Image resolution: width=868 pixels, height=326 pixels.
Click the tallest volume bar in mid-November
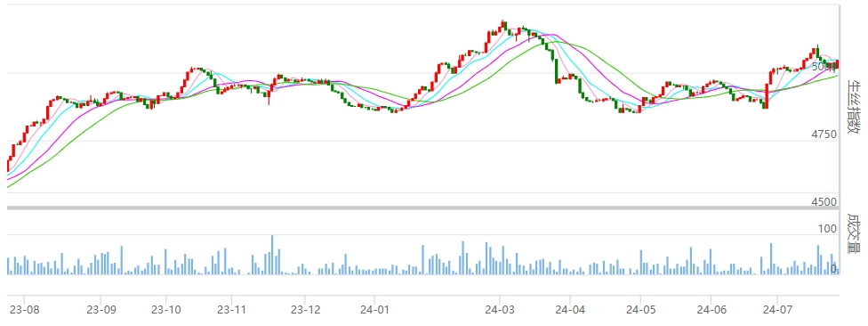[x=272, y=255]
